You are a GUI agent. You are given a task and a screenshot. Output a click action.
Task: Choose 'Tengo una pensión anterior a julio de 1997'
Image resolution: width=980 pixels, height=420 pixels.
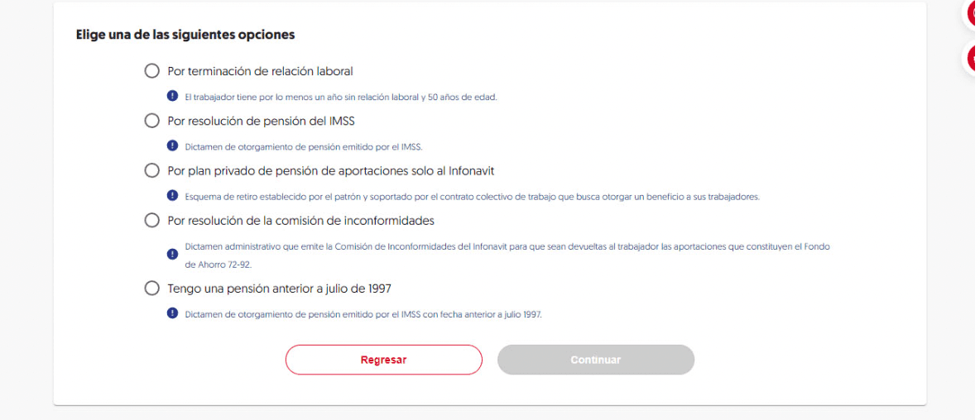[x=151, y=289]
